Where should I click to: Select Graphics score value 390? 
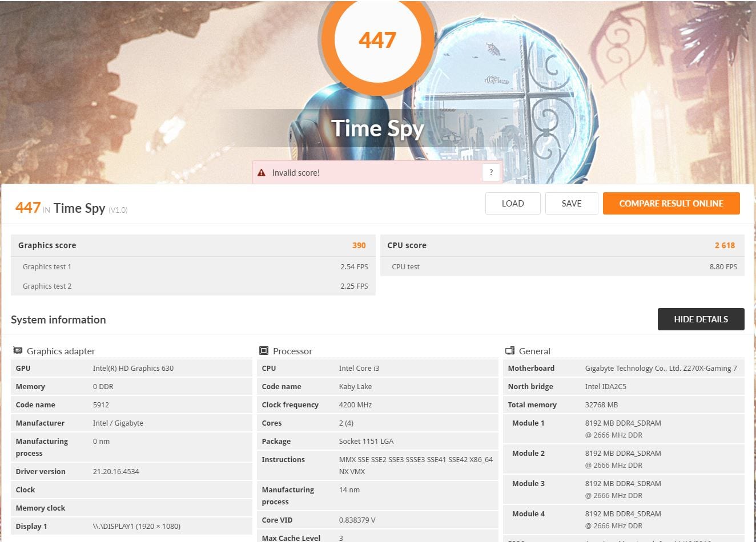tap(359, 245)
